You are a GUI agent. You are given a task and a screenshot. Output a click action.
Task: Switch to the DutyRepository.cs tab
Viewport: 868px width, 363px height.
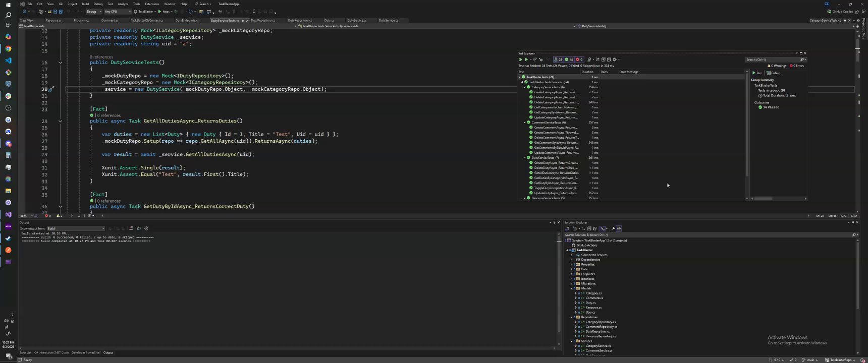262,21
